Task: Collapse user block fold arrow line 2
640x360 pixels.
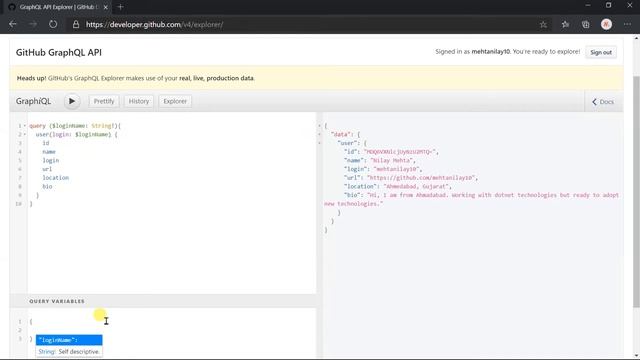Action: (x=24, y=134)
